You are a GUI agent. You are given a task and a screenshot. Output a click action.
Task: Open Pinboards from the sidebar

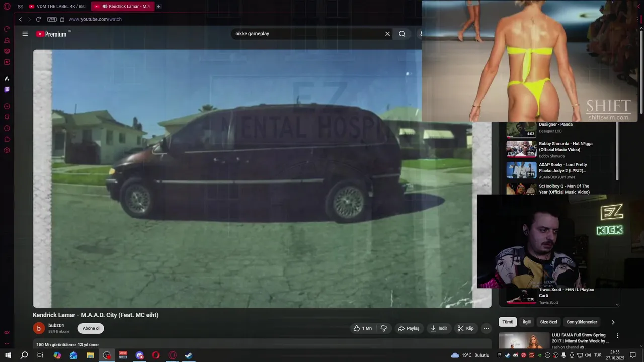[7, 117]
